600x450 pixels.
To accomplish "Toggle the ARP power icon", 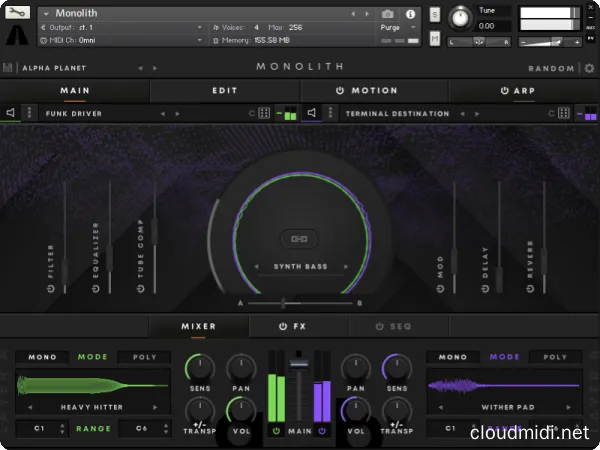I will (505, 91).
